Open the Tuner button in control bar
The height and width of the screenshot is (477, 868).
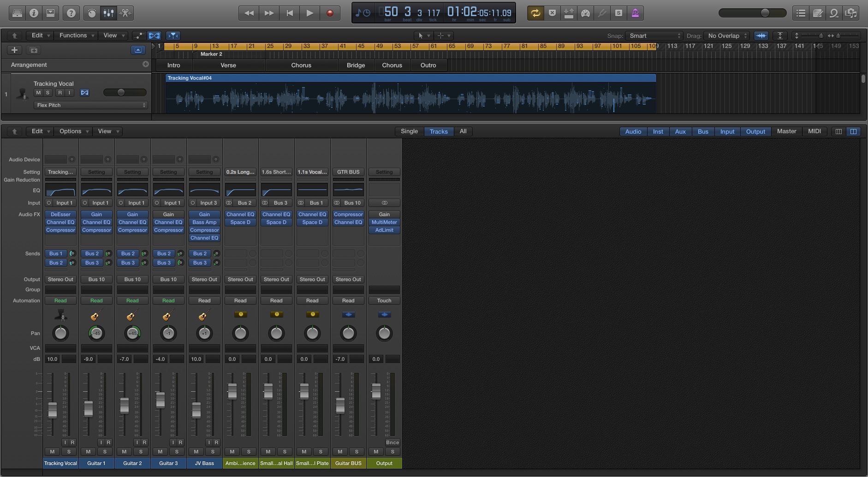pos(602,13)
